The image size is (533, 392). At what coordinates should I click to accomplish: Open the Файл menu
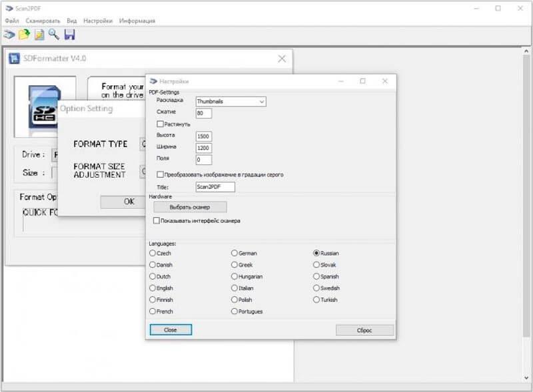(x=12, y=21)
